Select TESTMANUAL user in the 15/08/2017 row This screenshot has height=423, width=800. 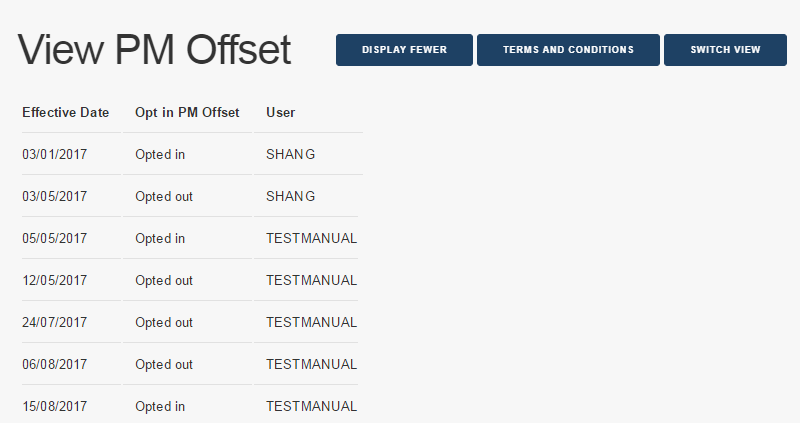tap(311, 407)
